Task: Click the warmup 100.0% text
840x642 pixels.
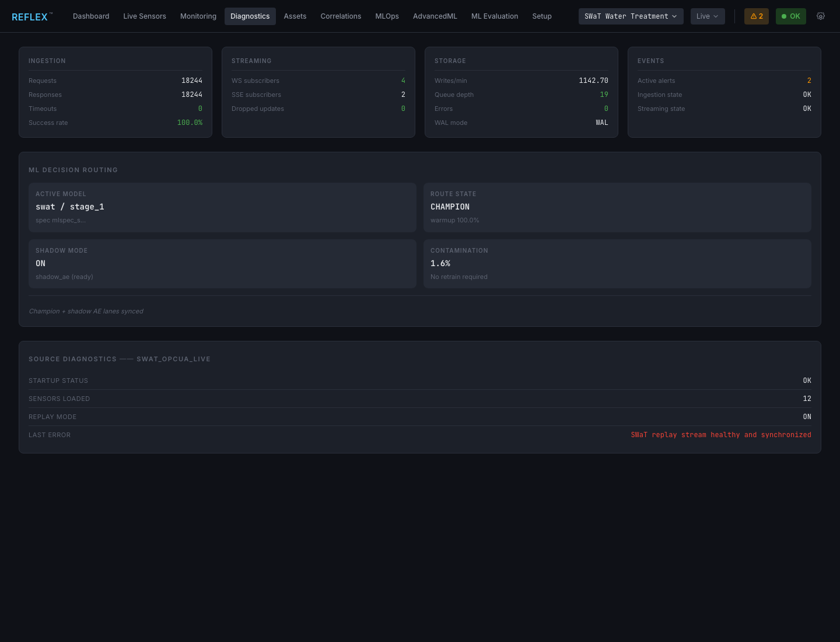Action: pos(455,220)
